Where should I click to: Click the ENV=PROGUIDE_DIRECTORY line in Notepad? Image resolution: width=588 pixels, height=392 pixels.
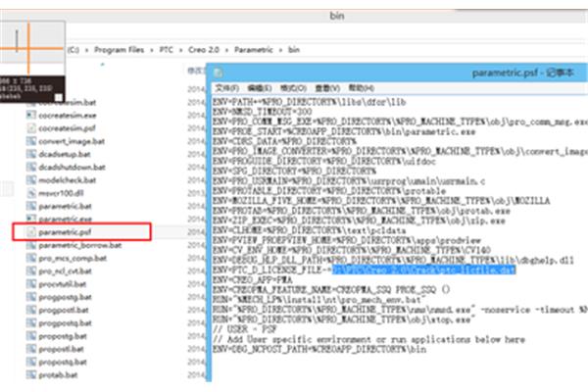click(324, 162)
